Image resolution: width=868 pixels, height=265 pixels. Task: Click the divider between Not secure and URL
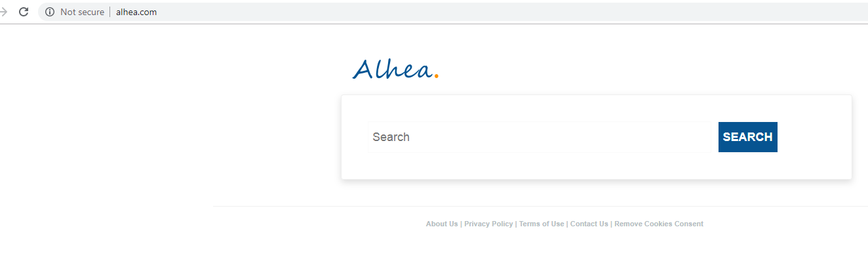pyautogui.click(x=110, y=12)
